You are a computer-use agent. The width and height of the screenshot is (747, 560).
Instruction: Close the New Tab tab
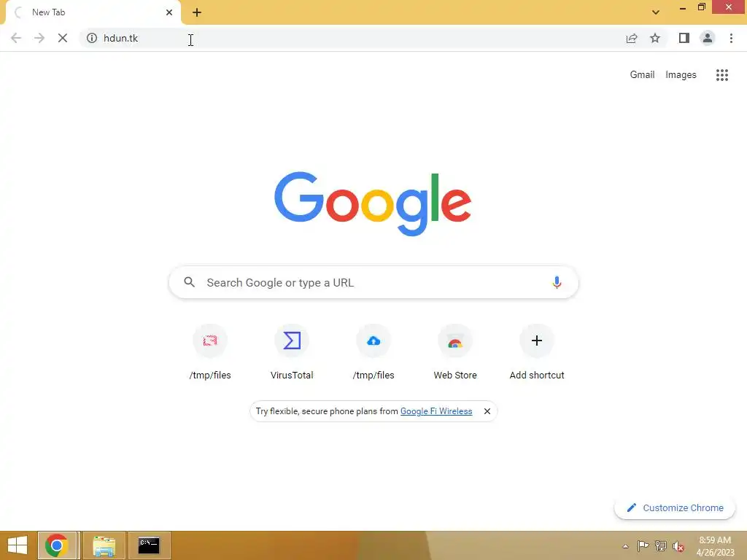coord(169,12)
